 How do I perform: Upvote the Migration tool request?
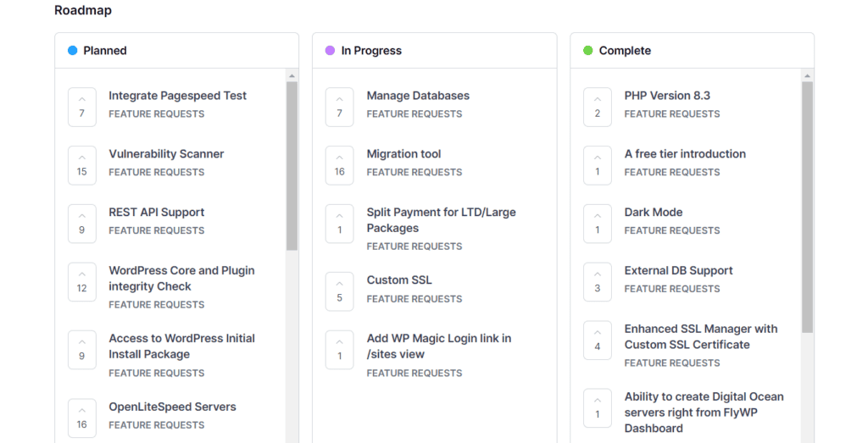coord(340,165)
